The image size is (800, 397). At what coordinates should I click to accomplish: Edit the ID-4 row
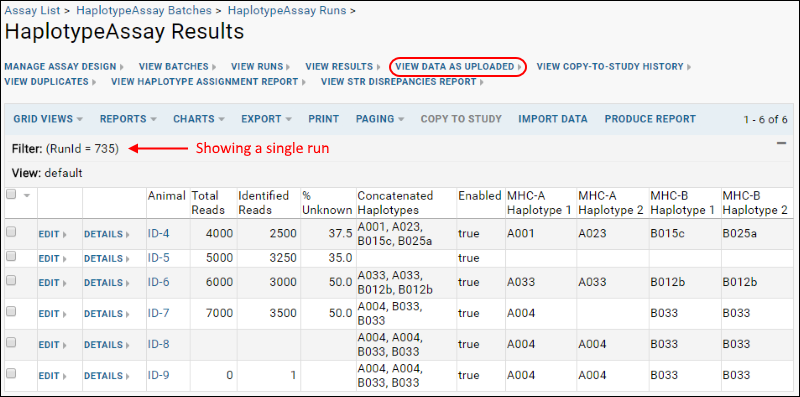(x=52, y=234)
